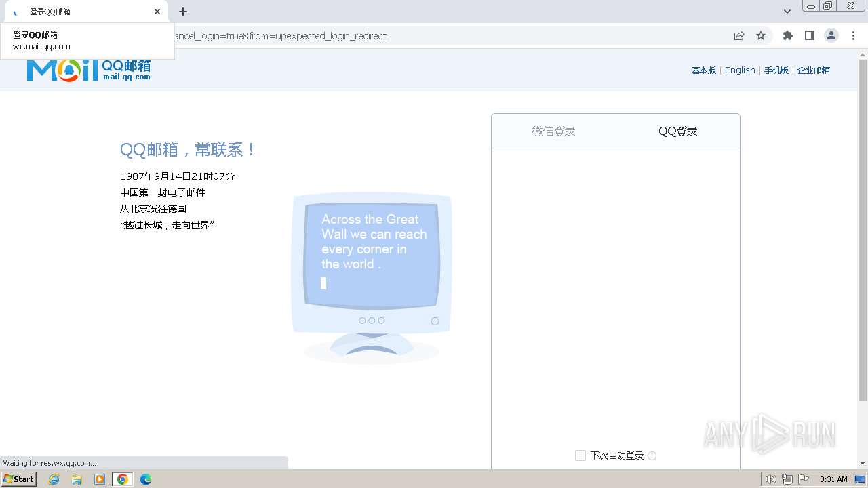Screen dimensions: 868x488
Task: Open media player taskbar icon
Action: (100, 479)
